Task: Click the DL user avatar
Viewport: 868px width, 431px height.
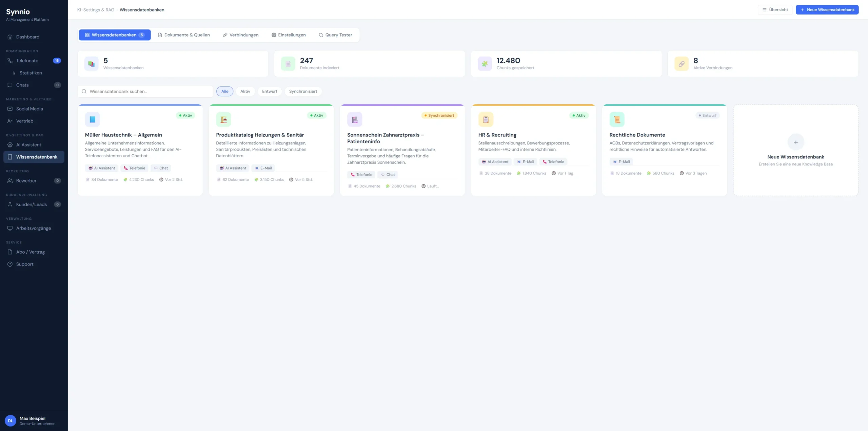Action: (10, 420)
